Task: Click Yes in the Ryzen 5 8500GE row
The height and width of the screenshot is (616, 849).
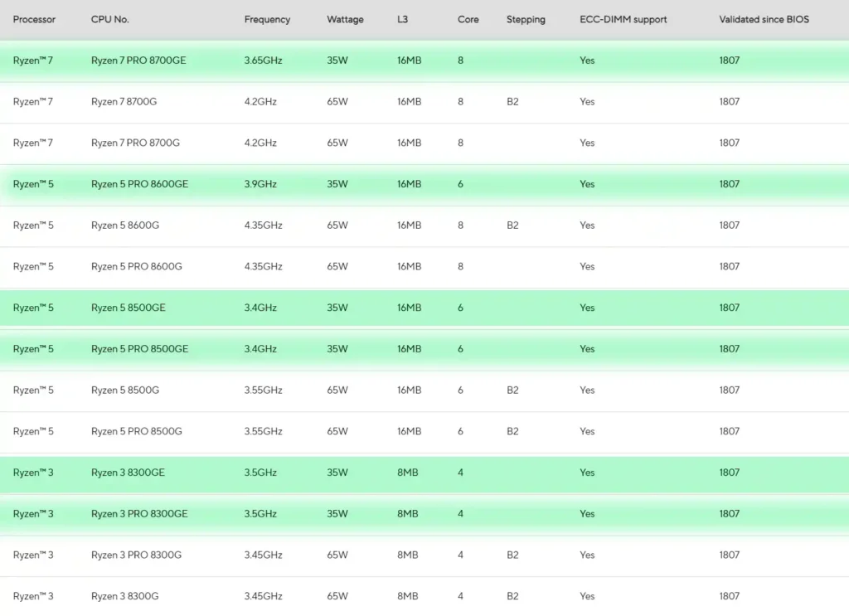Action: (587, 308)
